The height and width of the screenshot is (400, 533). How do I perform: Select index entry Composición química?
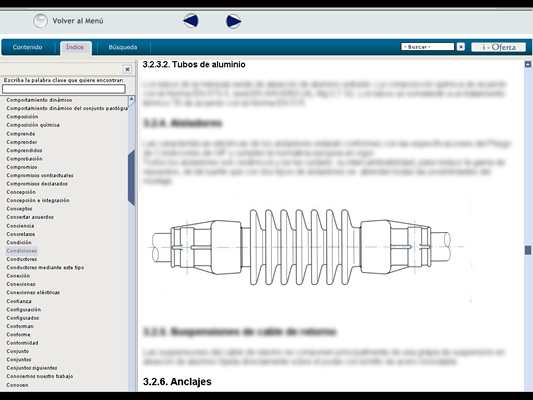33,125
